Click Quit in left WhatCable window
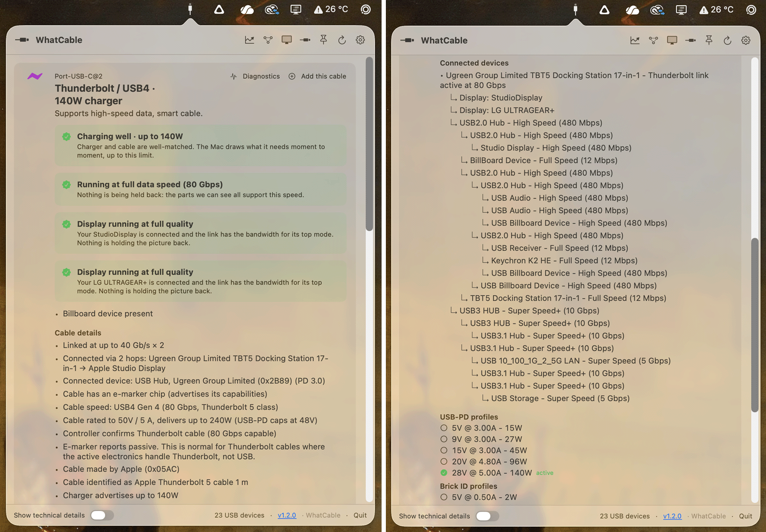Image resolution: width=766 pixels, height=532 pixels. 360,515
